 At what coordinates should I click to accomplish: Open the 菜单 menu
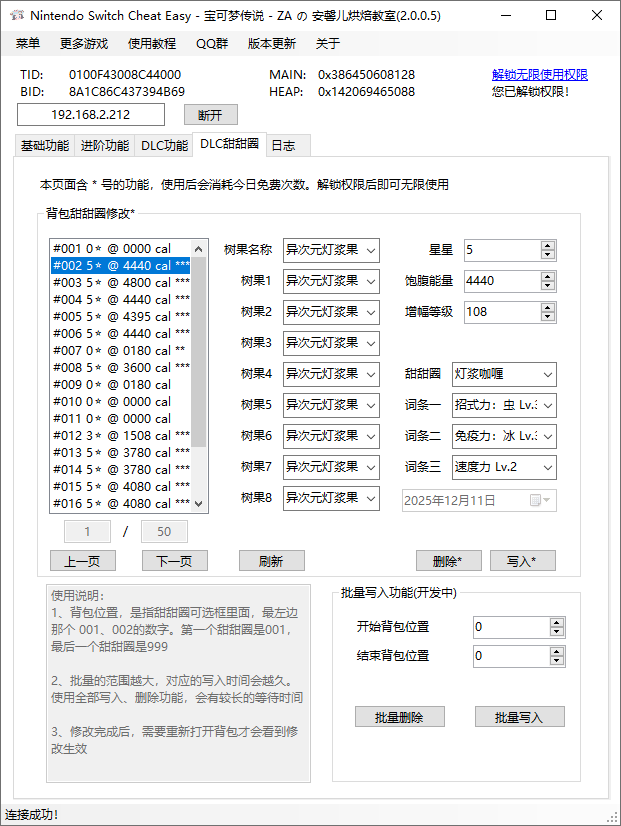pyautogui.click(x=28, y=43)
